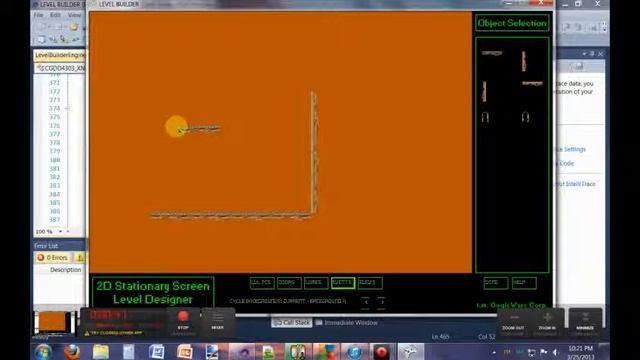Switch to the Immediate Window tab
This screenshot has height=360, width=640.
(347, 322)
